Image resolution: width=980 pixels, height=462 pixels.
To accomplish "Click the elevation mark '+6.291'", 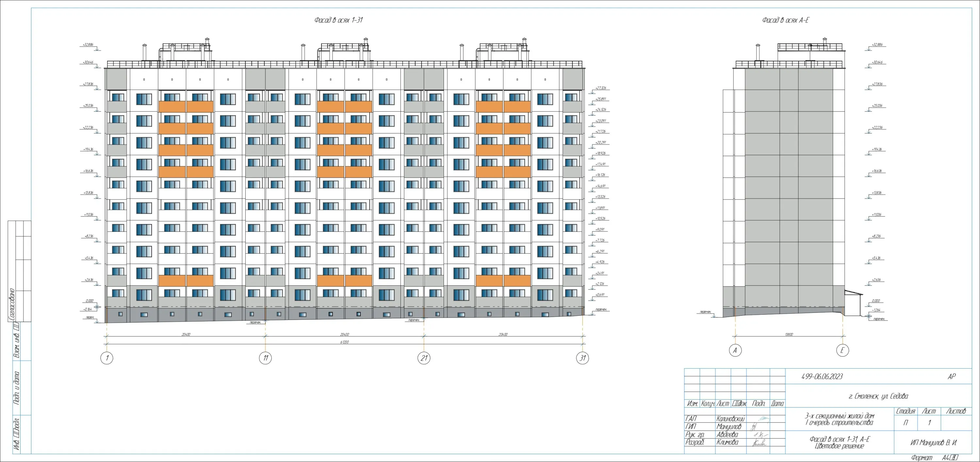I will (x=601, y=251).
